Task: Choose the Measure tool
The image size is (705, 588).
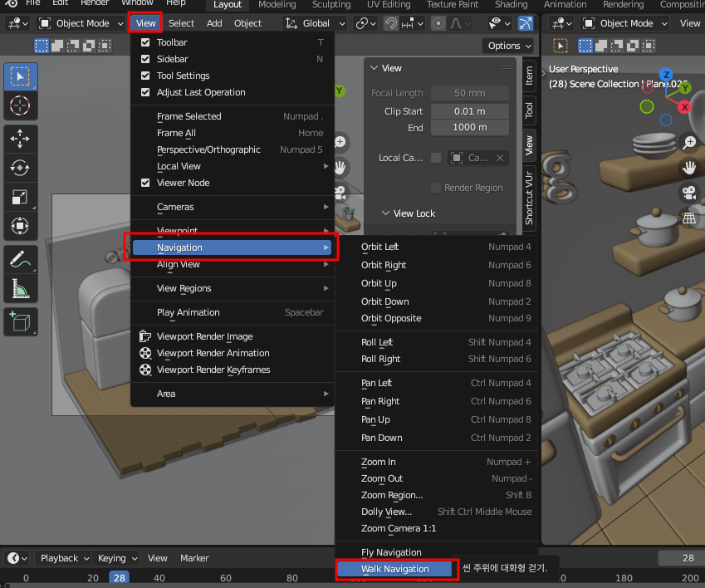Action: (20, 289)
